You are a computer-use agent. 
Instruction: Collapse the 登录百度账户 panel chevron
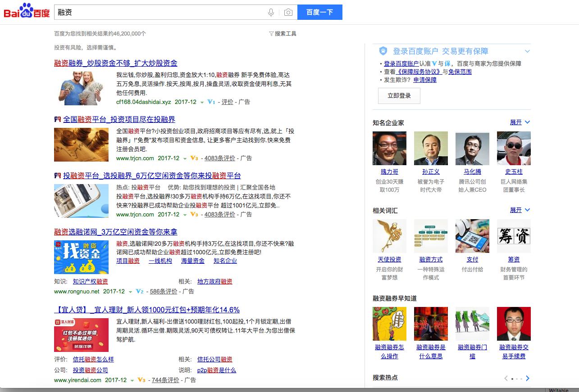(x=526, y=50)
